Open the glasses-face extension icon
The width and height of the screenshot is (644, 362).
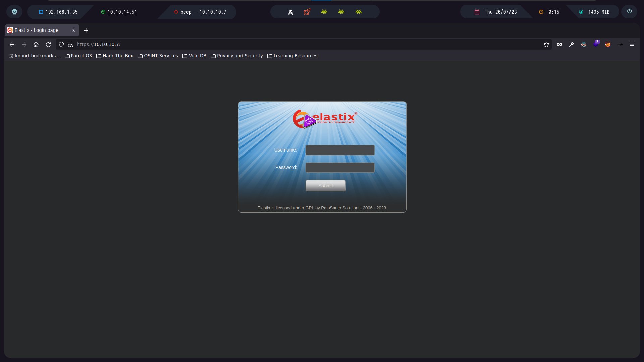pyautogui.click(x=584, y=44)
